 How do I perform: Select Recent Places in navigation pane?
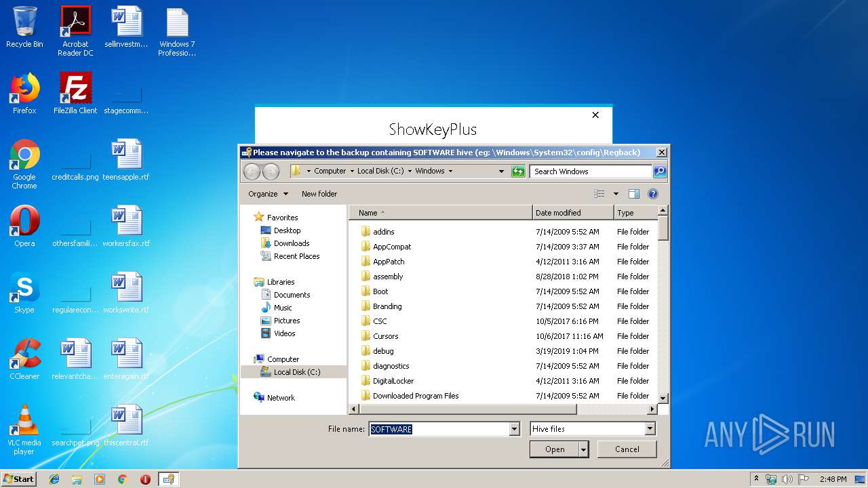point(290,256)
